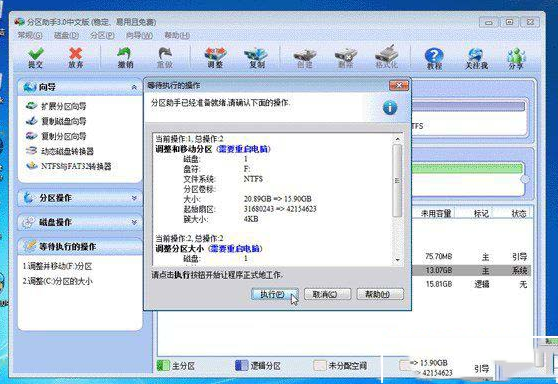Click the 取消(C) button in the dialog

tap(328, 294)
